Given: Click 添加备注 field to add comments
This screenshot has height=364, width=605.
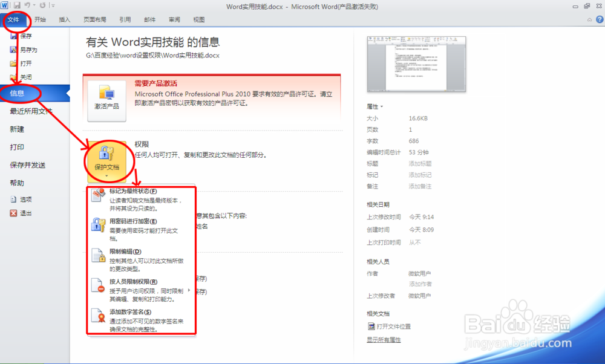Looking at the screenshot, I should (420, 186).
